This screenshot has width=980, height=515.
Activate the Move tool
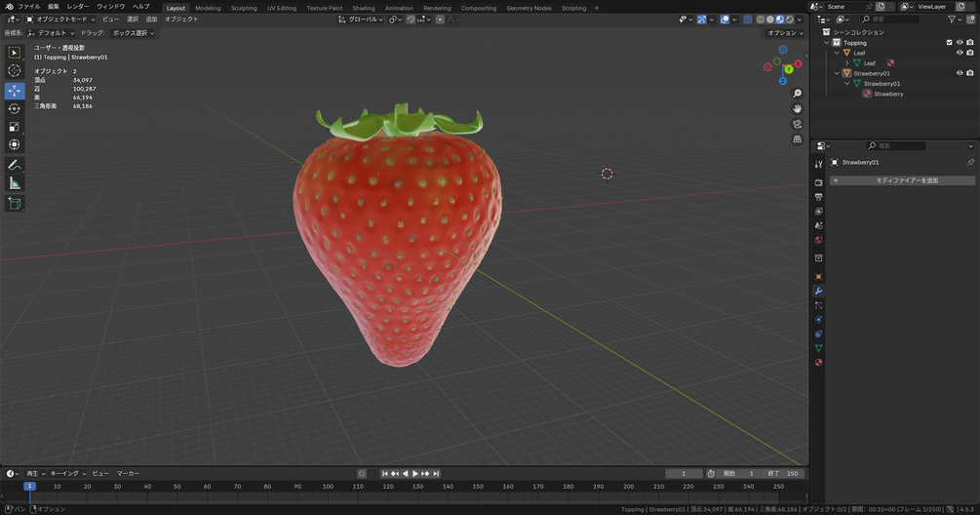coord(15,91)
